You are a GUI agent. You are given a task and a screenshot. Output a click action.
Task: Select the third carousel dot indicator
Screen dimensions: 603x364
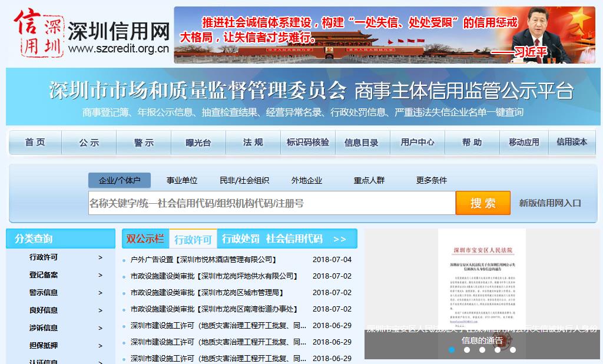[x=482, y=350]
